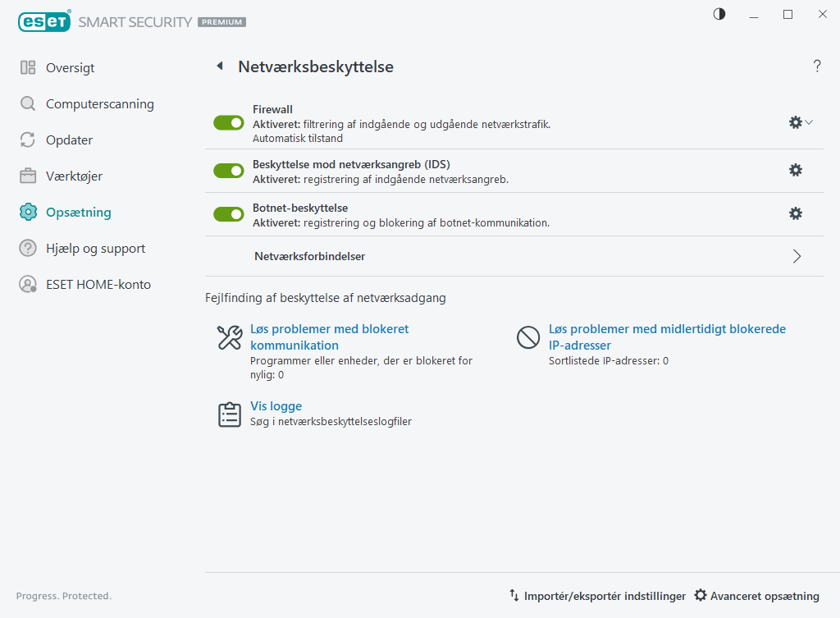Click the help question mark icon
Image resolution: width=840 pixels, height=618 pixels.
click(x=817, y=66)
